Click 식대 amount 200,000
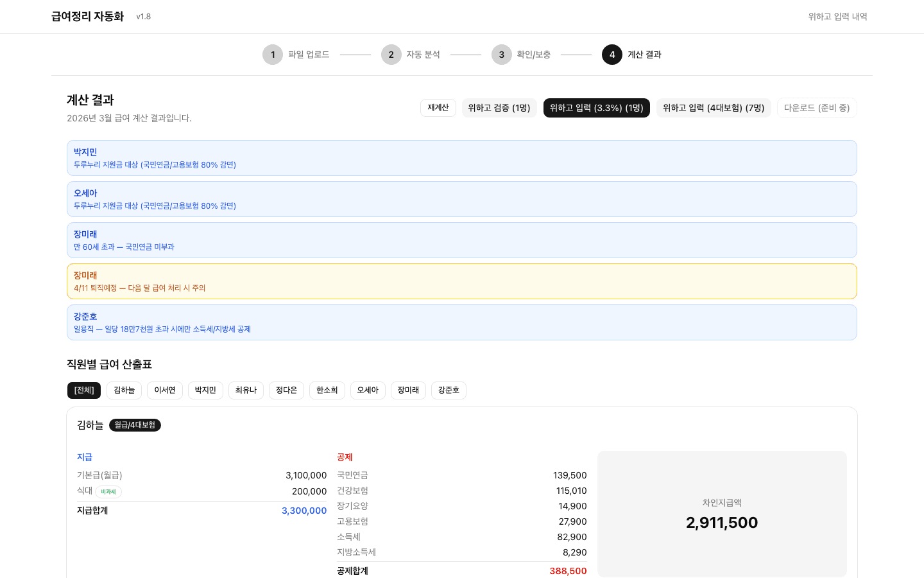 (309, 491)
